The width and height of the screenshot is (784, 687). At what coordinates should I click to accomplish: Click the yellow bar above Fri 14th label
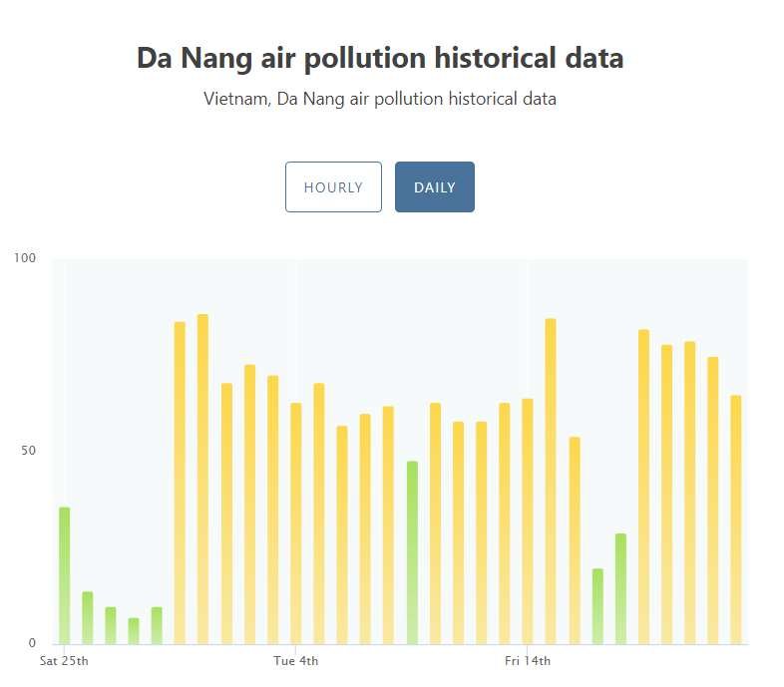[x=527, y=520]
